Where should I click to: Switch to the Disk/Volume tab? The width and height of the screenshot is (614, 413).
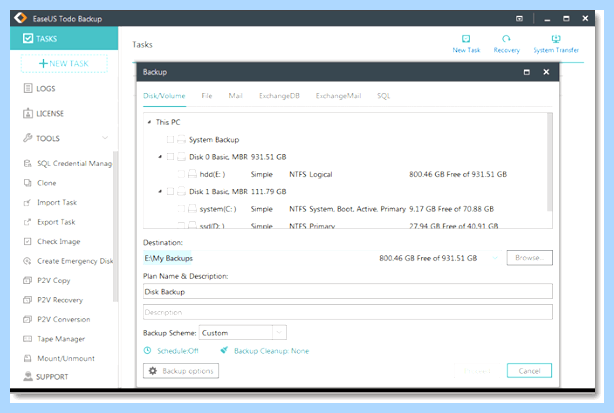pyautogui.click(x=164, y=96)
